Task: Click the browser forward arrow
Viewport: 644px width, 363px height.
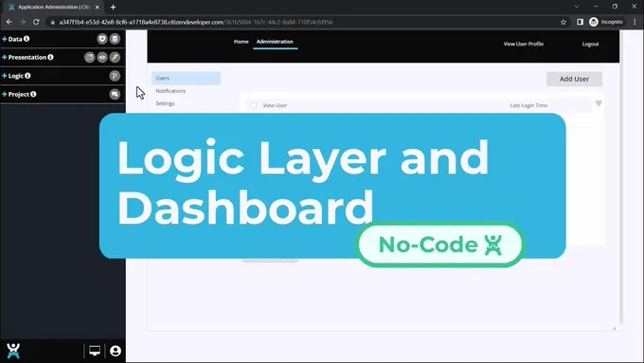Action: pos(23,22)
